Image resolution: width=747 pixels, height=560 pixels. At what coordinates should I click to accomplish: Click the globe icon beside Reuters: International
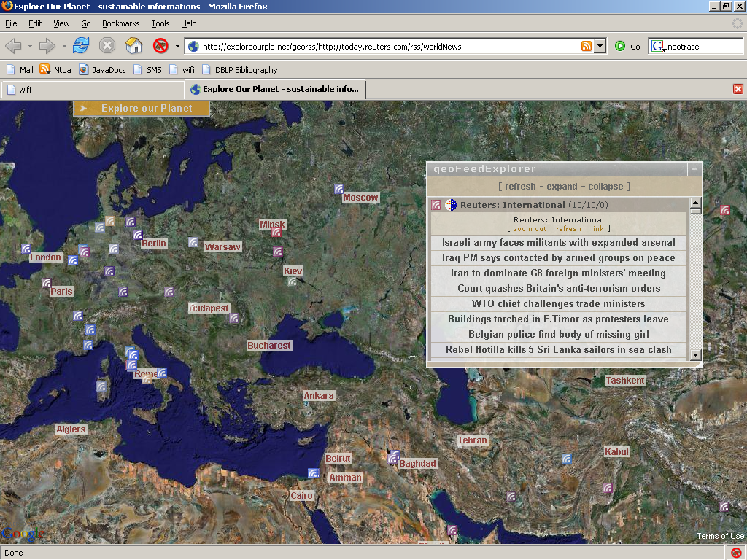pos(451,205)
